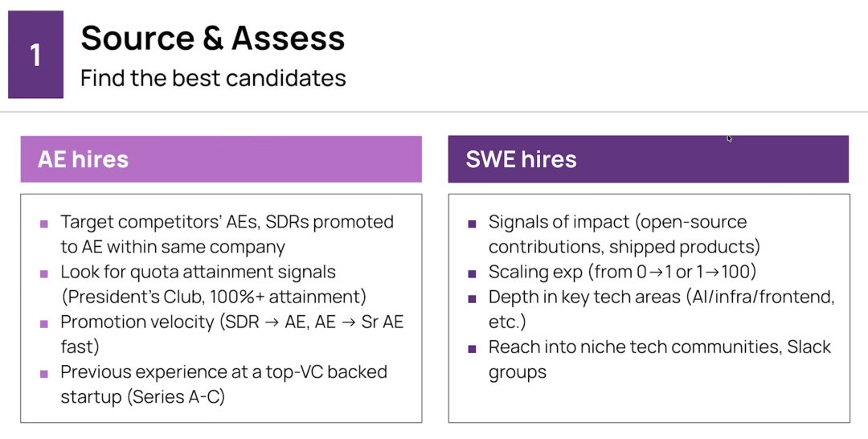The height and width of the screenshot is (439, 868).
Task: Click the bullet marker beside "Previous experience"
Action: [44, 373]
